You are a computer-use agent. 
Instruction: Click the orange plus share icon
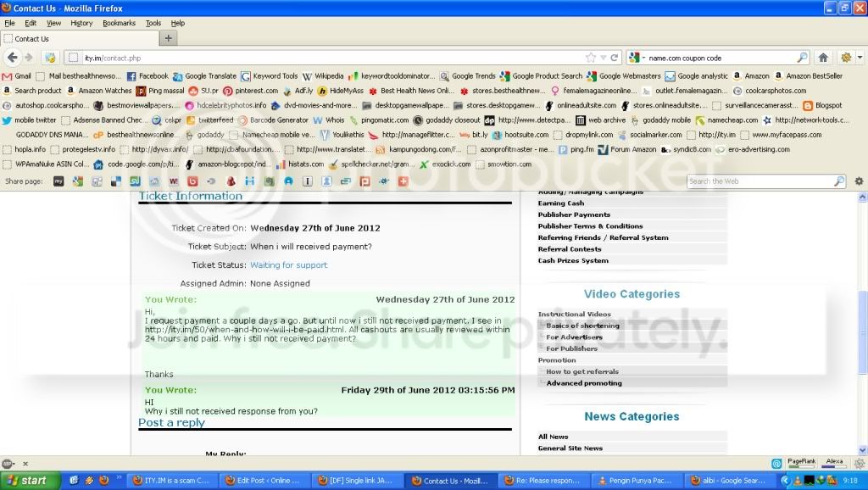click(x=403, y=181)
